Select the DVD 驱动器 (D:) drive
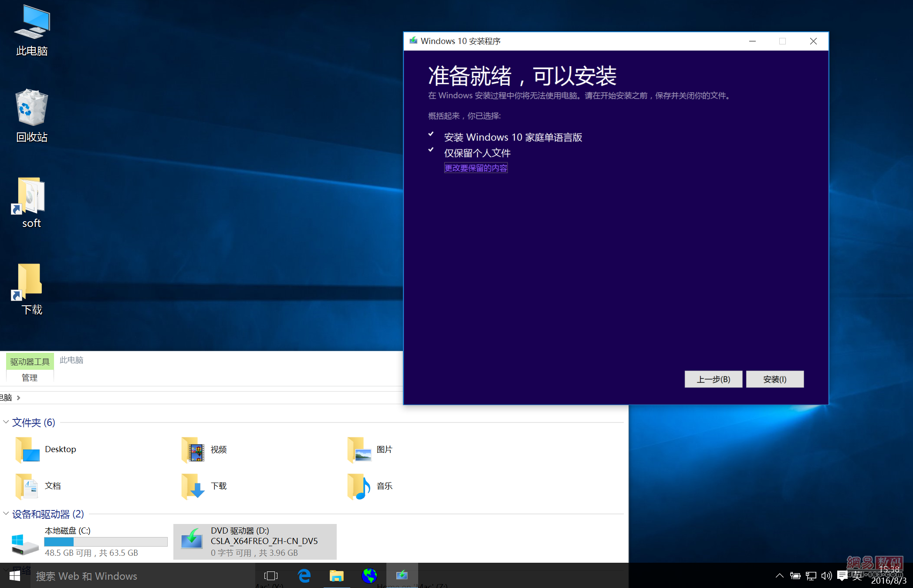Image resolution: width=913 pixels, height=588 pixels. pyautogui.click(x=255, y=542)
